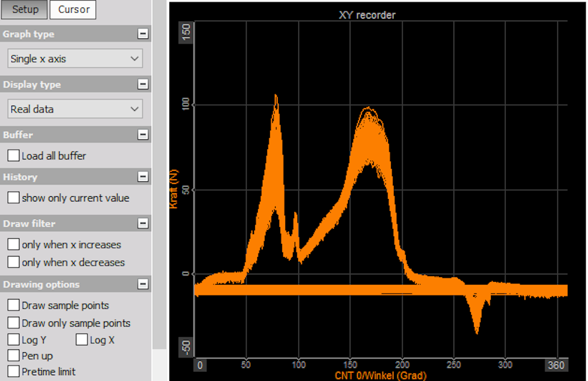Image resolution: width=588 pixels, height=381 pixels.
Task: Collapse the Buffer section
Action: (142, 134)
